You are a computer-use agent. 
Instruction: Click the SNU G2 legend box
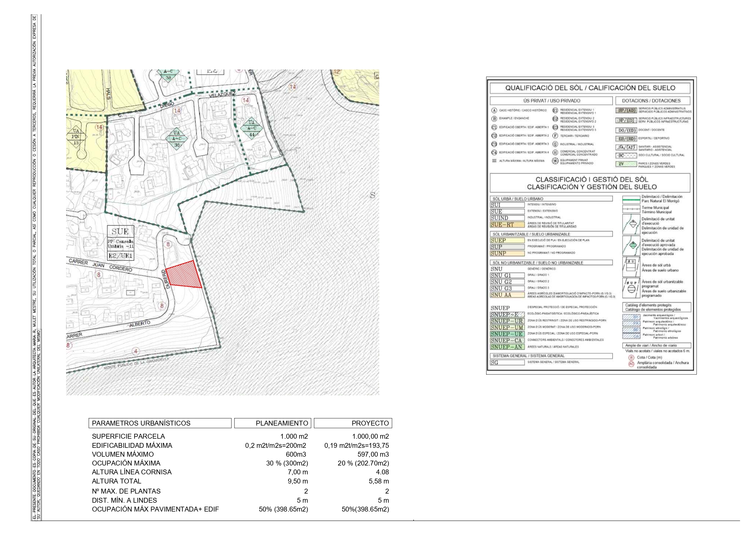coord(507,282)
